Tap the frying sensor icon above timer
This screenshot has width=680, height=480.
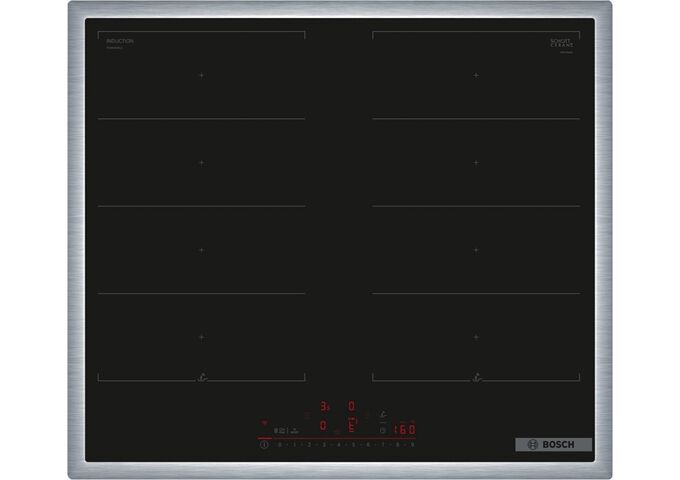click(384, 415)
